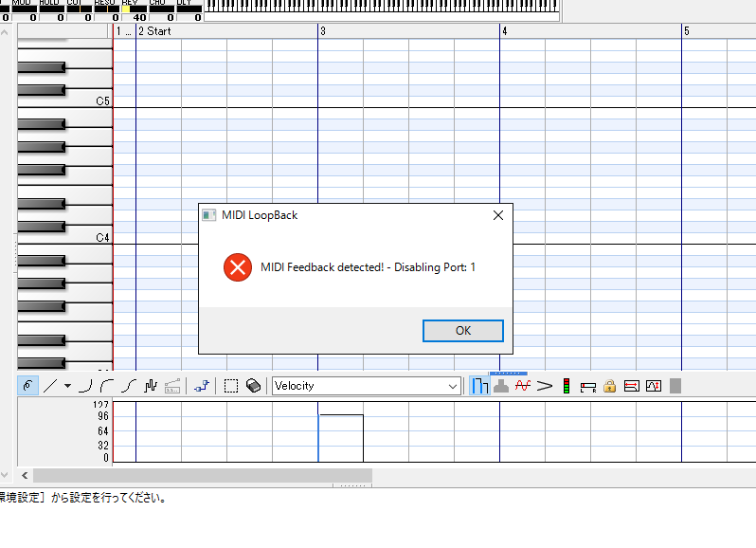Choose the random wave draw tool
756x548 pixels.
point(150,386)
